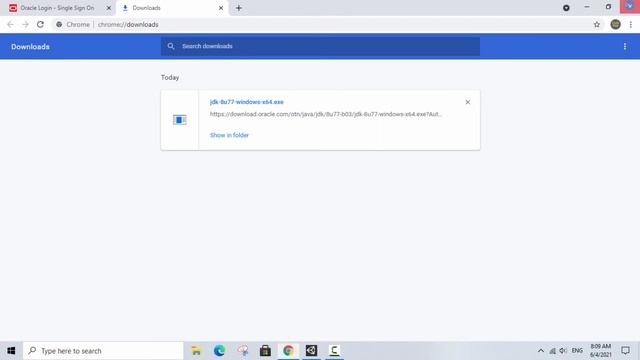
Task: Click the Downloads page heading
Action: [x=30, y=47]
